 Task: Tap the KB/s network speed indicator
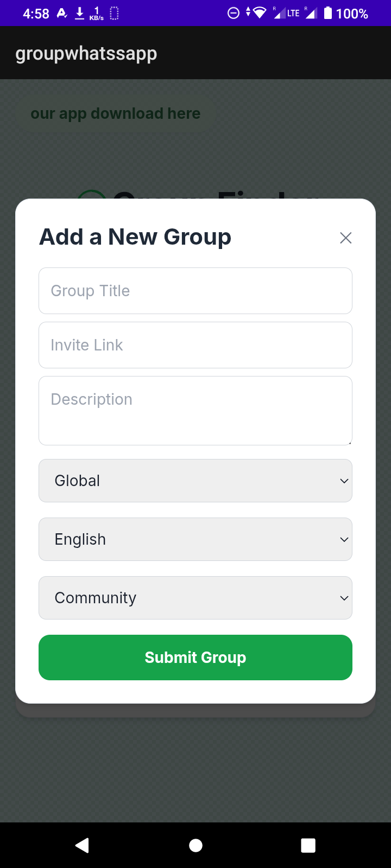[x=97, y=14]
